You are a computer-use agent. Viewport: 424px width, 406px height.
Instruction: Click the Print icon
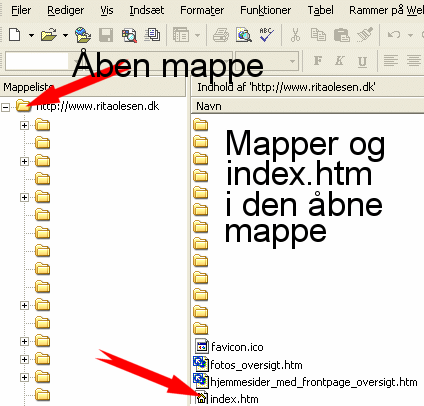tap(221, 35)
